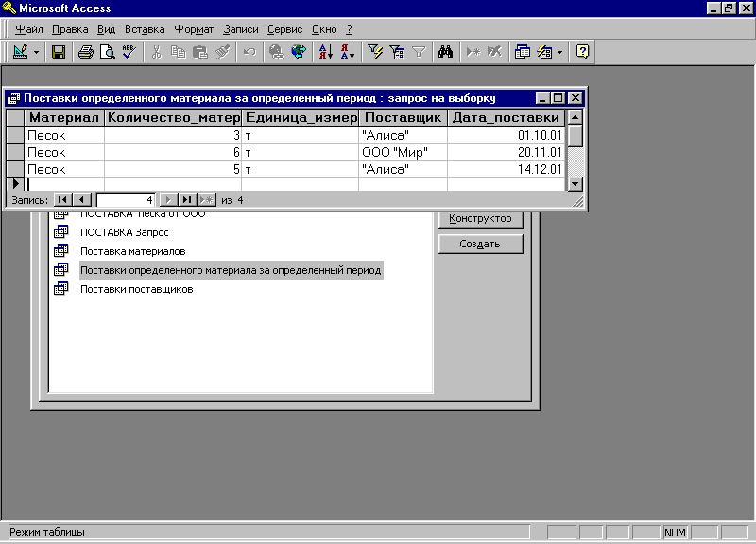Click the date cell 20.11.01
This screenshot has height=544, width=756.
pos(506,152)
